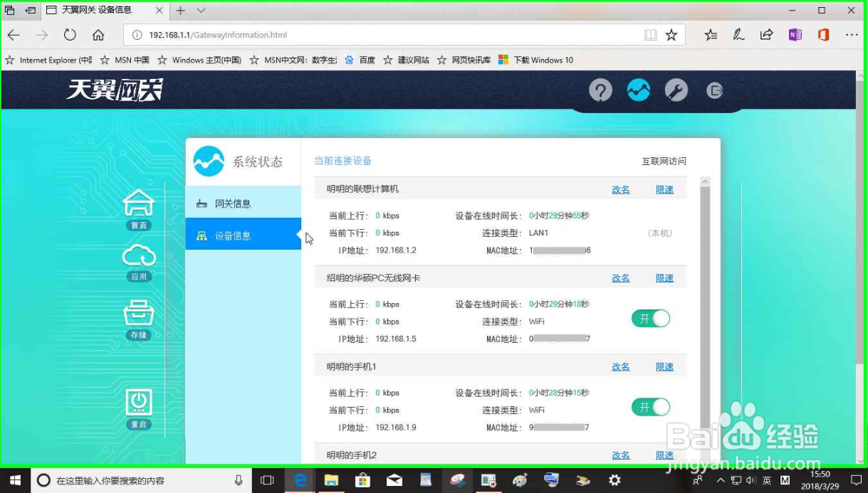Open 网页快讯库 bookmark
The height and width of the screenshot is (493, 868).
coord(464,60)
